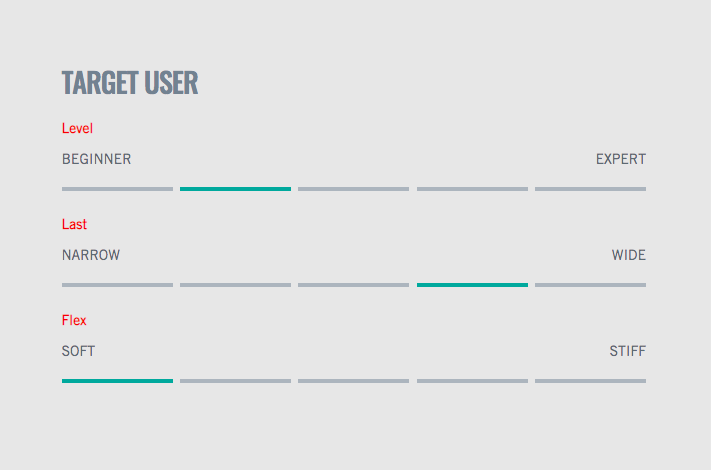This screenshot has width=711, height=470.
Task: Choose the fourth Flex bar segment
Action: (472, 381)
